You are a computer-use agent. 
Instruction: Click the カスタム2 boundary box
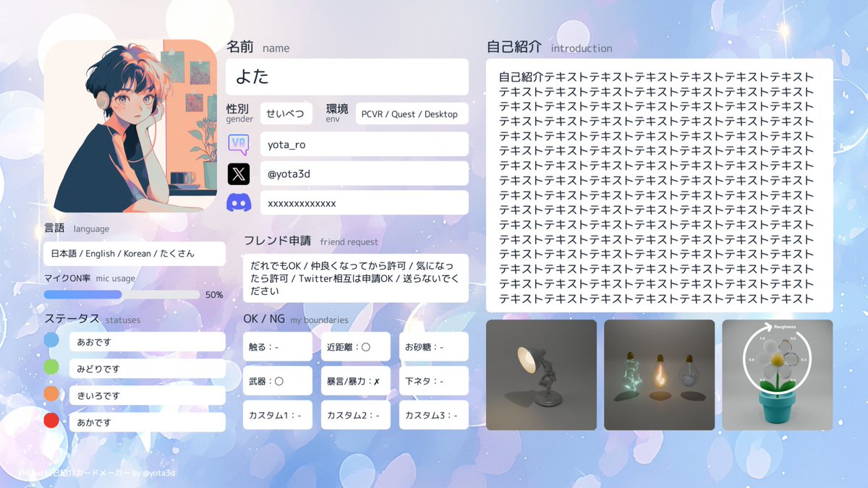click(x=356, y=415)
